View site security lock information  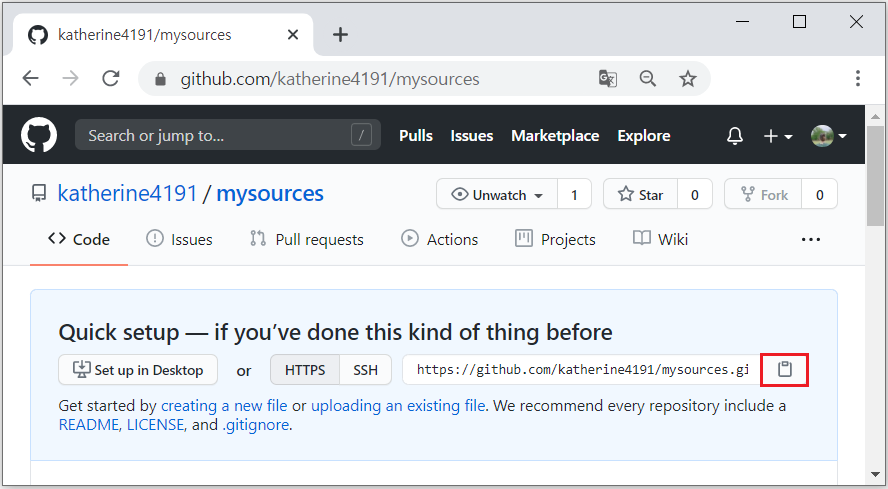(160, 79)
